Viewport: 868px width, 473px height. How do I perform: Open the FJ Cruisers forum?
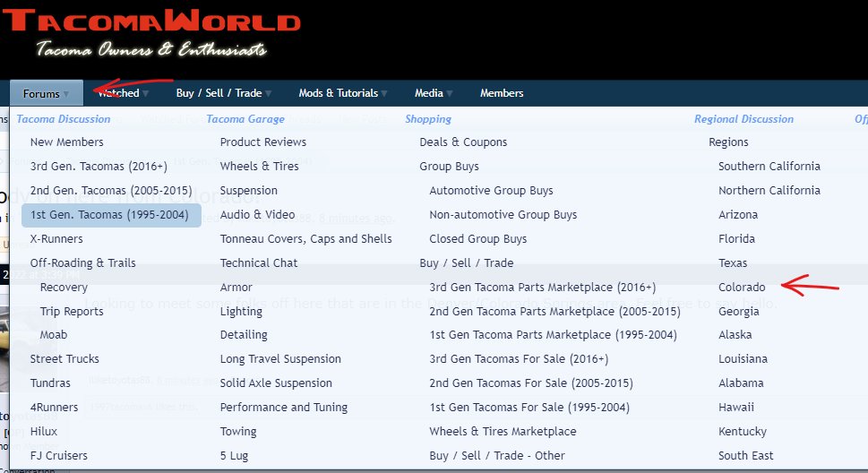[59, 456]
